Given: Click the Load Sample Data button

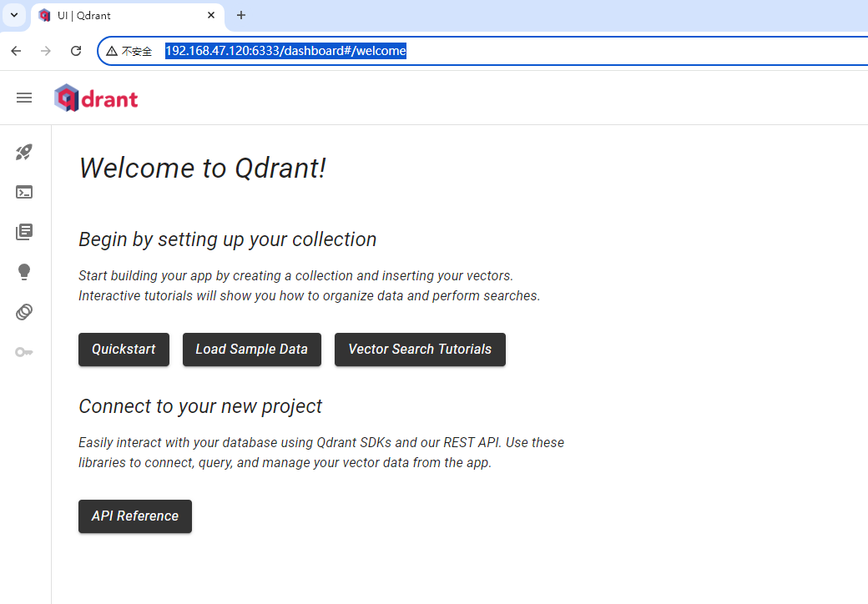Looking at the screenshot, I should click(252, 350).
